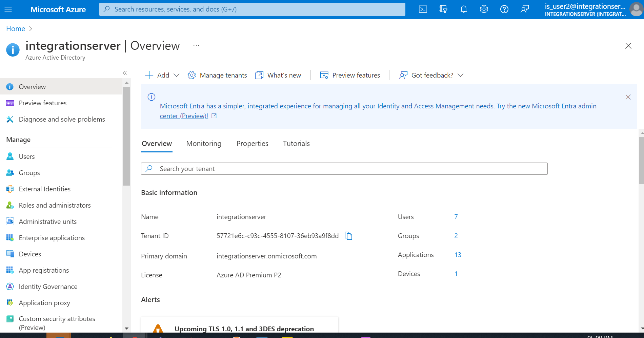Click the sidebar scrollbar up arrow
644x338 pixels.
(x=126, y=83)
